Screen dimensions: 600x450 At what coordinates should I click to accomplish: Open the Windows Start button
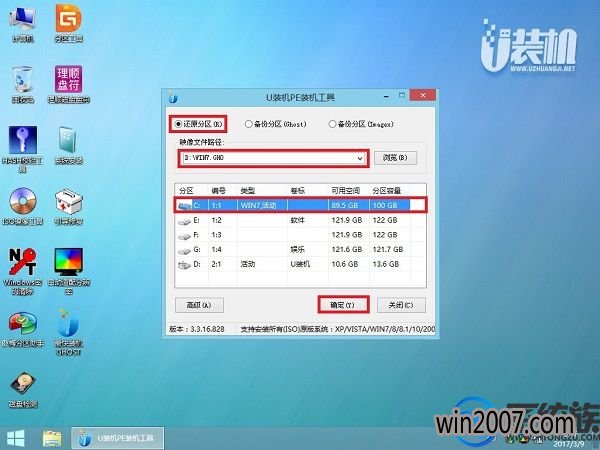pyautogui.click(x=15, y=439)
